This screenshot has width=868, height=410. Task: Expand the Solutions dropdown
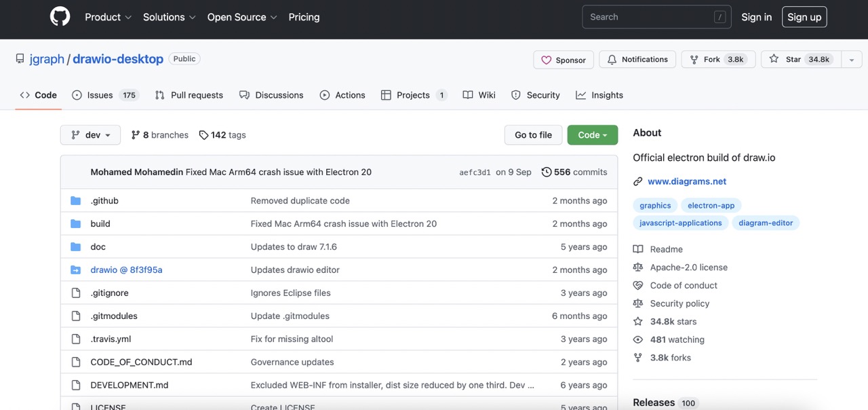pyautogui.click(x=170, y=17)
